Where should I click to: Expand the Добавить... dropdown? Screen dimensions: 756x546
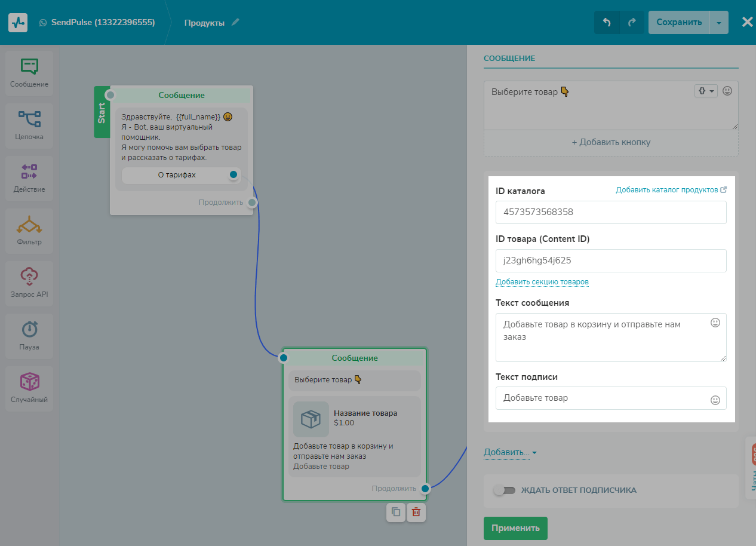[x=510, y=453]
